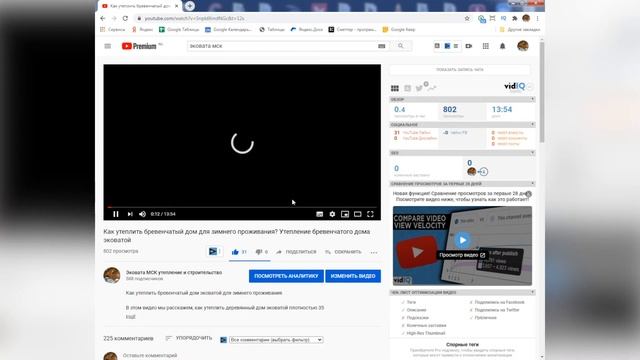Click channel avatar beside channel name
Viewport: 640px width, 360px height.
[112, 276]
